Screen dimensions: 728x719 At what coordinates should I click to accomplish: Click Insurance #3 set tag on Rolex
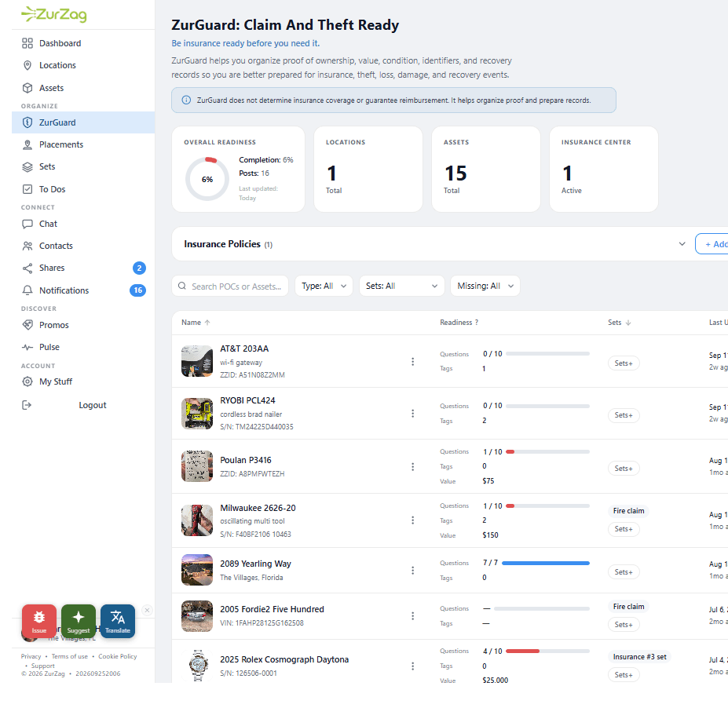[639, 657]
